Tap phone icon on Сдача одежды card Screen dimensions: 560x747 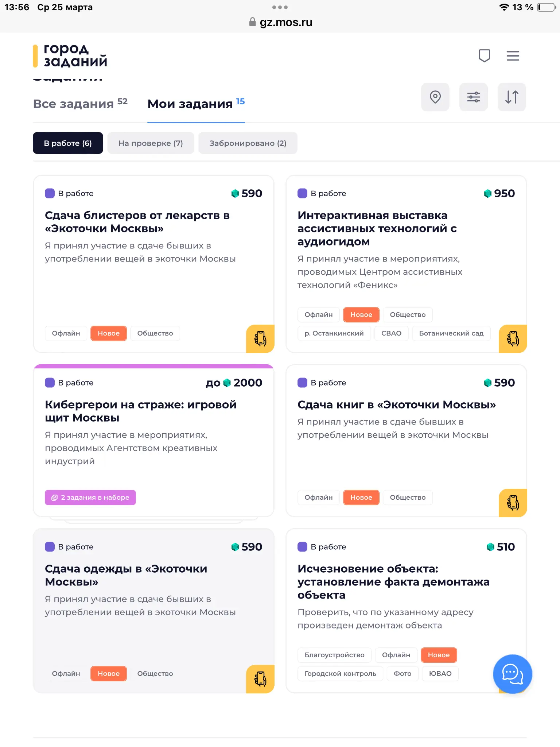tap(260, 679)
